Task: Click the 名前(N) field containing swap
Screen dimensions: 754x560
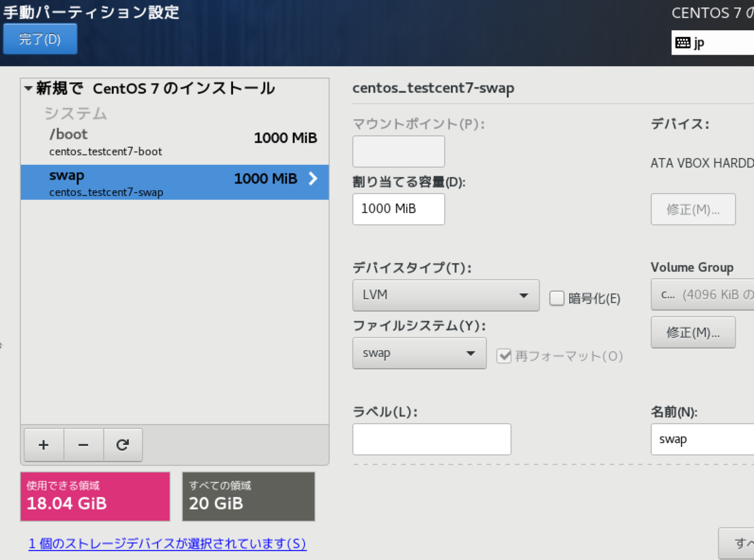Action: [702, 439]
